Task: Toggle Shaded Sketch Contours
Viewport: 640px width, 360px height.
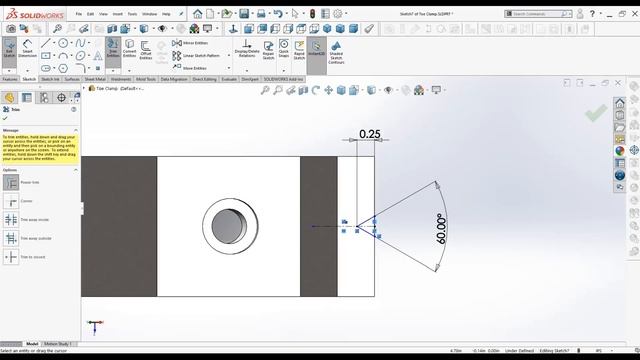Action: [x=336, y=52]
